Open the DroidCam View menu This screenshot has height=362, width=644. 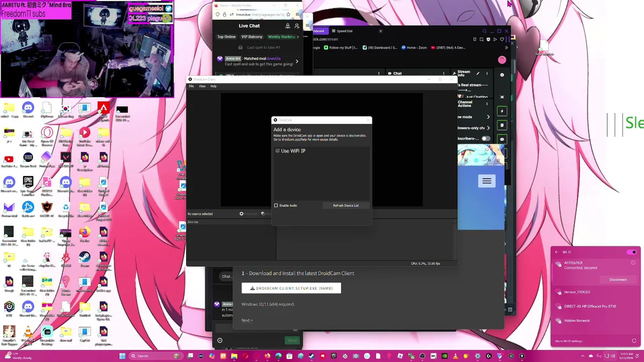click(x=202, y=86)
